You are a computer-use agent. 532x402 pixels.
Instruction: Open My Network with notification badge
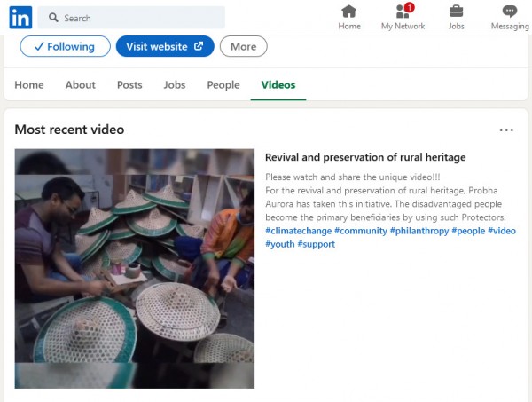[x=403, y=18]
